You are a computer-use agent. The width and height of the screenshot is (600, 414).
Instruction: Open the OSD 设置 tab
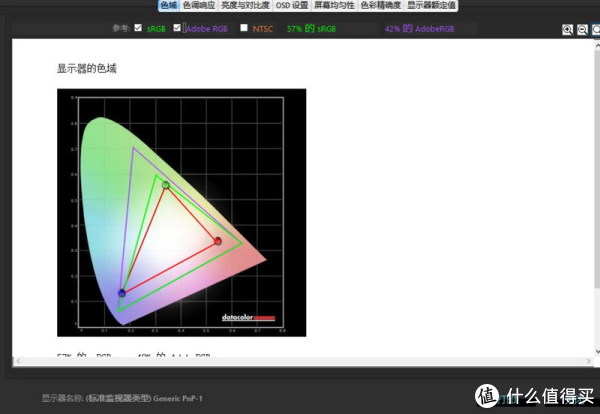point(292,5)
